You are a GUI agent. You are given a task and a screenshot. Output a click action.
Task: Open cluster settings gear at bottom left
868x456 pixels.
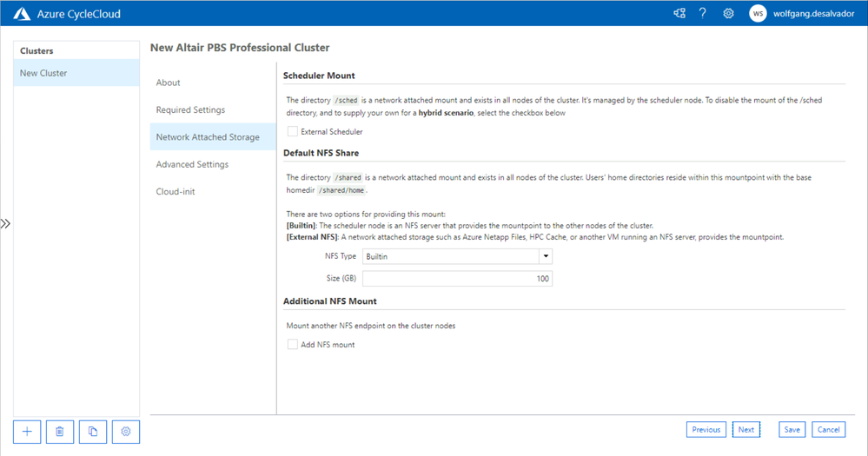click(126, 431)
